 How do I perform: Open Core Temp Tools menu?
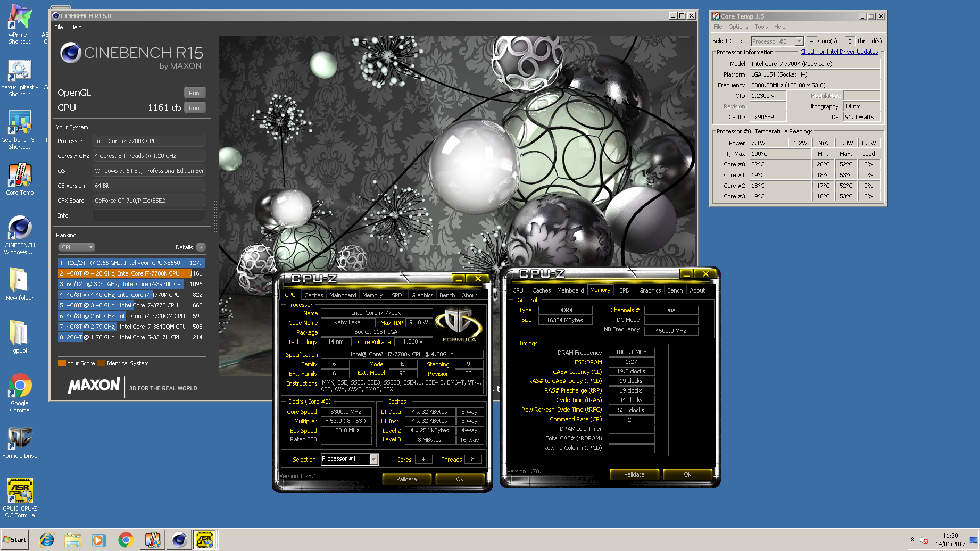pyautogui.click(x=761, y=27)
